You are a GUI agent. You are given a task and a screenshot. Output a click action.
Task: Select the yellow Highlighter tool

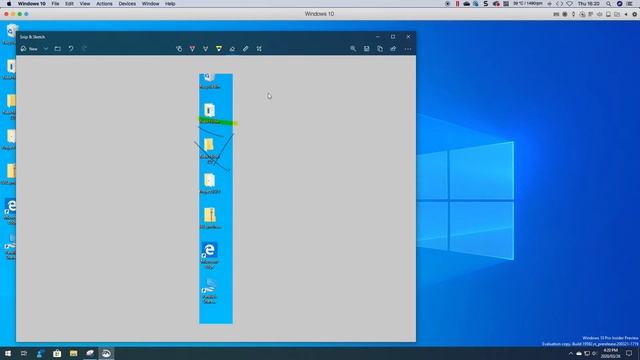click(x=219, y=49)
